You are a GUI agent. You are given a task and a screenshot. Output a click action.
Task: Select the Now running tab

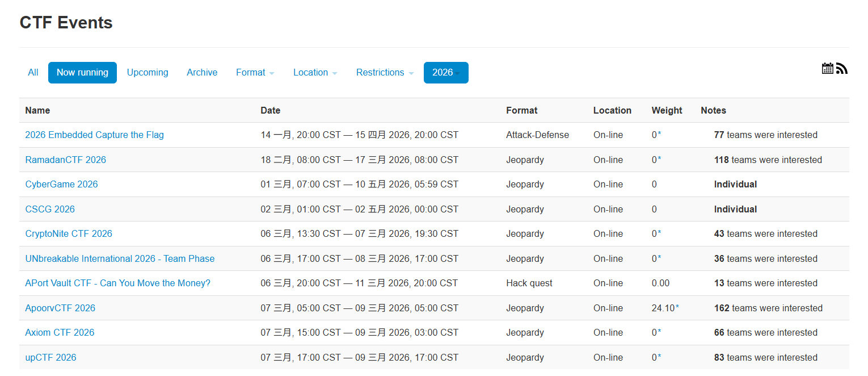pos(82,73)
